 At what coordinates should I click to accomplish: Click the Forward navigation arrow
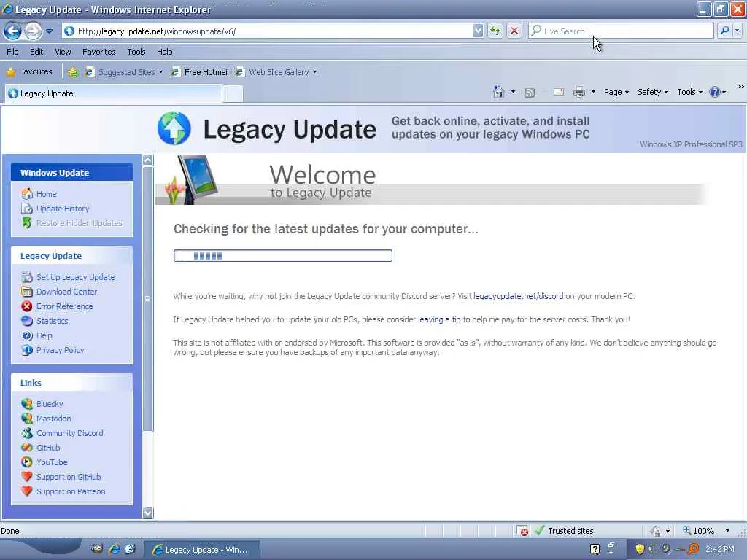tap(33, 31)
